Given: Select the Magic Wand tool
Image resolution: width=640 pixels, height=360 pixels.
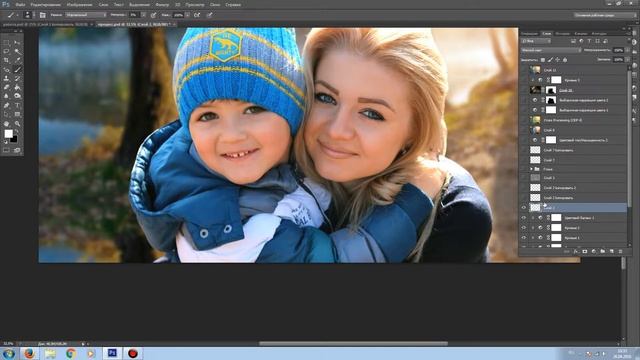Looking at the screenshot, I should pyautogui.click(x=17, y=51).
